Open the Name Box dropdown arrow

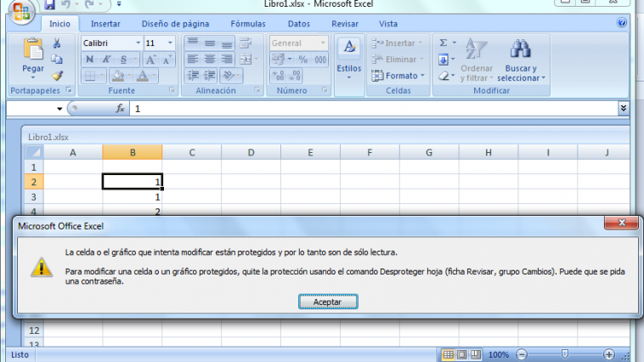tap(59, 109)
